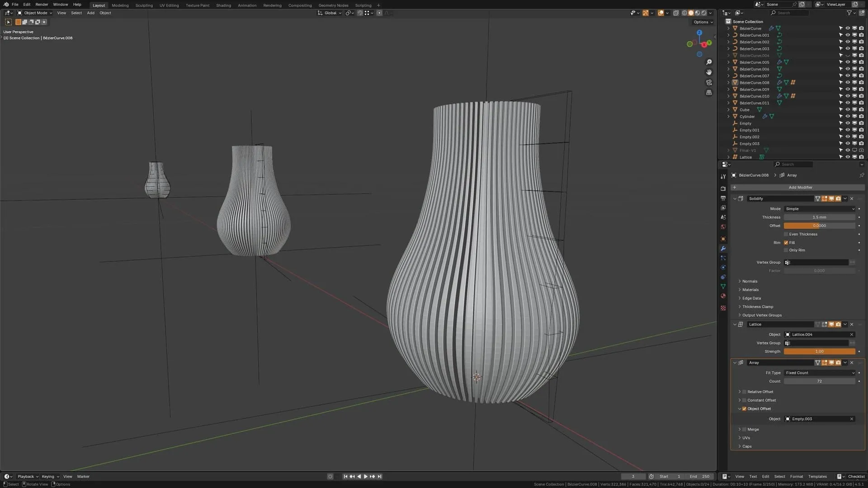Click the play animation button
This screenshot has width=868, height=488.
[366, 476]
